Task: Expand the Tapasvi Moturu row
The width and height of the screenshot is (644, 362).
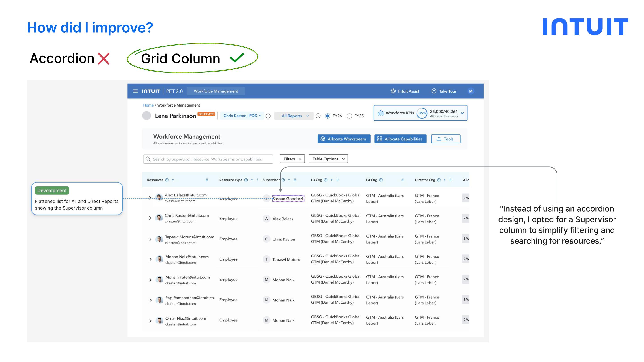Action: coord(150,240)
